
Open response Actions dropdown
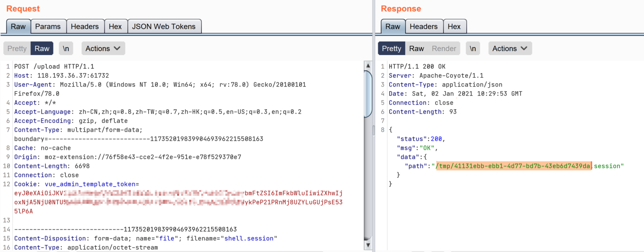point(510,48)
